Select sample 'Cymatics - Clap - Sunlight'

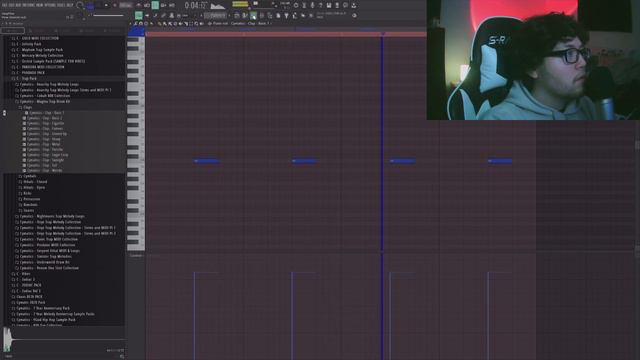point(45,160)
